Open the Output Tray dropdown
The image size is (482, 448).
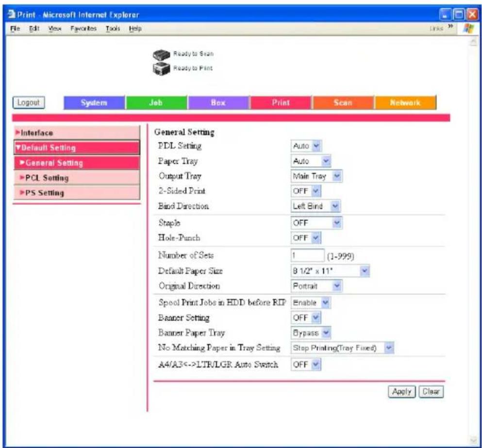coord(316,176)
